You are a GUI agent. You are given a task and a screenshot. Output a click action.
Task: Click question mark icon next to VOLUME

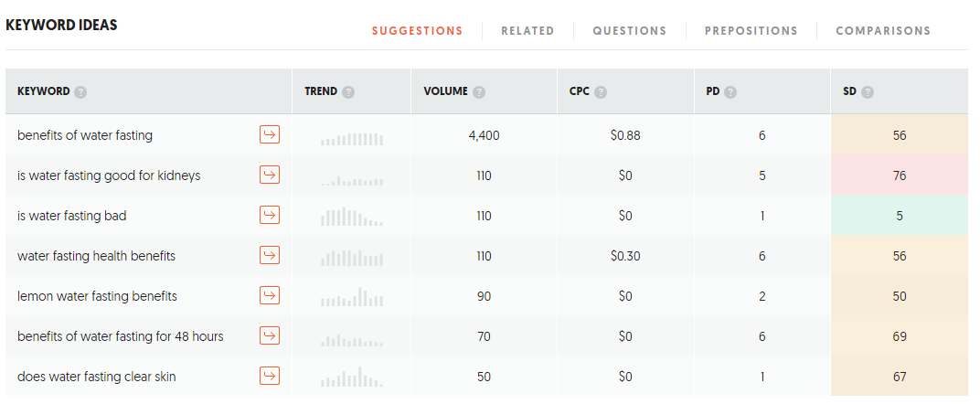(x=479, y=91)
